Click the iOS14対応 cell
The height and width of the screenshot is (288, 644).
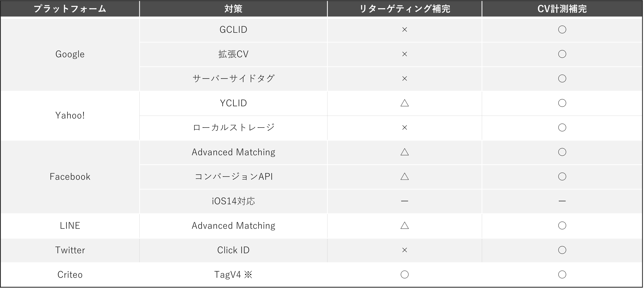tap(233, 201)
